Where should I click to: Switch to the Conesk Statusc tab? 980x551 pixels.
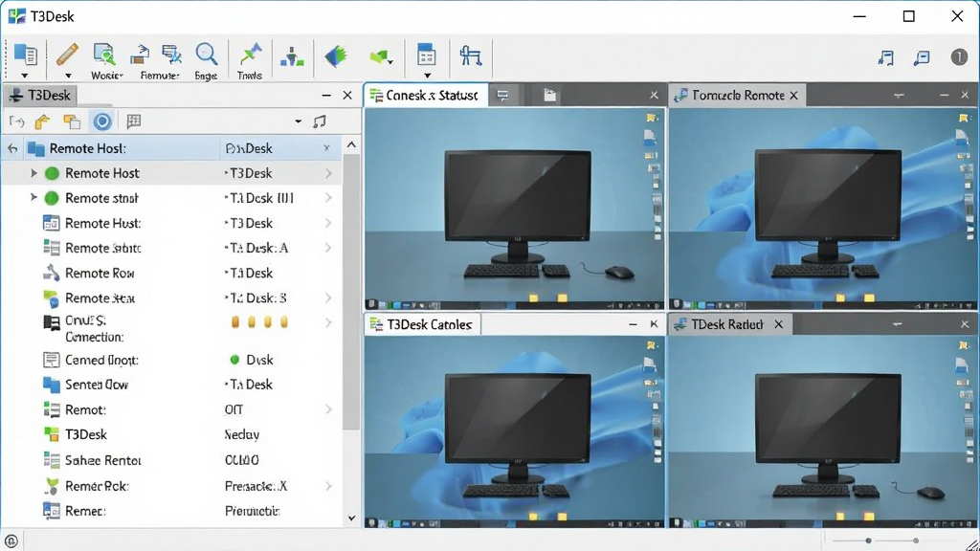tap(425, 96)
